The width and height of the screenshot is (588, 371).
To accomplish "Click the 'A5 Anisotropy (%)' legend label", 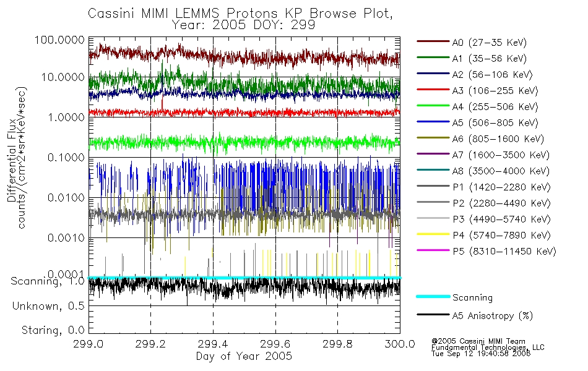I will click(493, 316).
